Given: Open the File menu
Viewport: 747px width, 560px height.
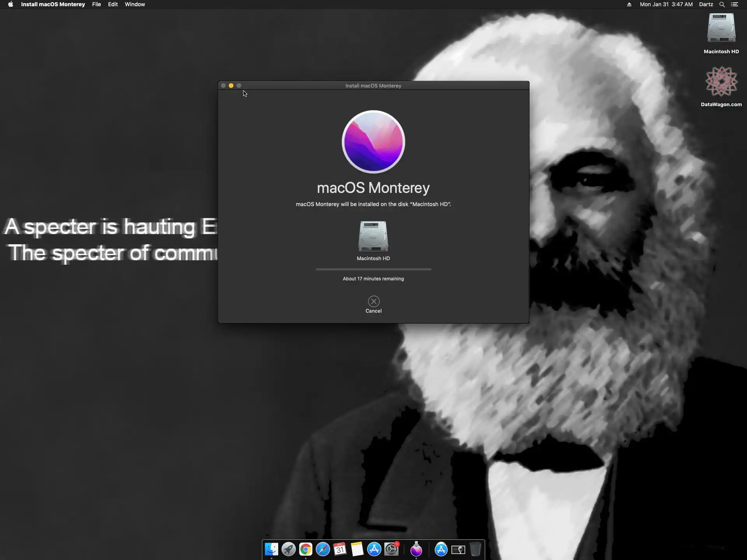Looking at the screenshot, I should [x=96, y=4].
